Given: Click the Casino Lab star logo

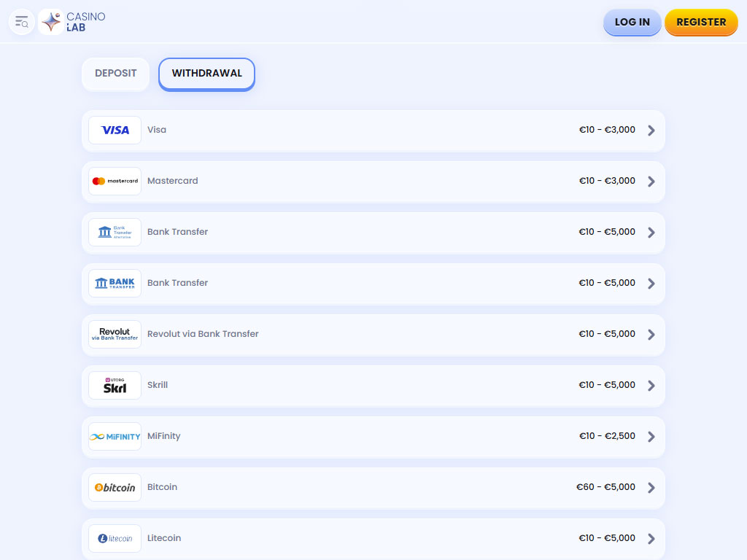Looking at the screenshot, I should coord(51,22).
